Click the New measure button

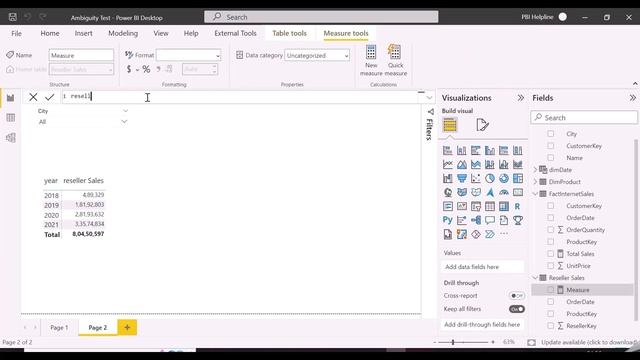coord(371,61)
